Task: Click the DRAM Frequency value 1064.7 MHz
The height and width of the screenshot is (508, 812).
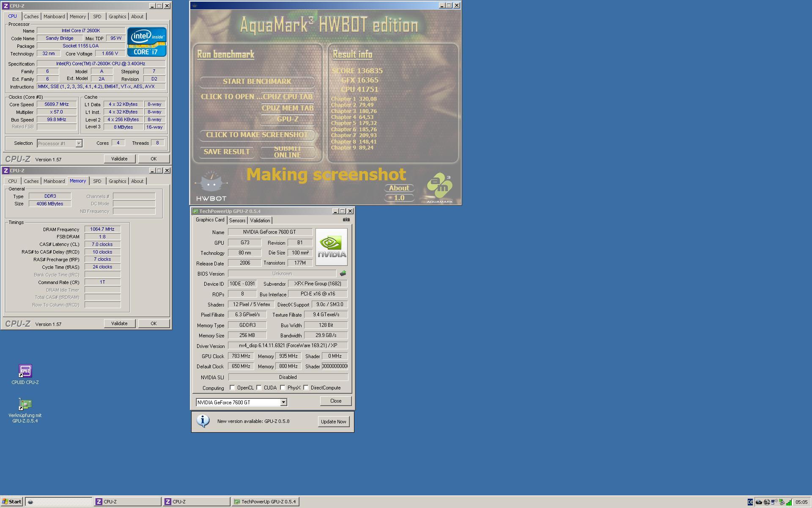Action: click(102, 229)
